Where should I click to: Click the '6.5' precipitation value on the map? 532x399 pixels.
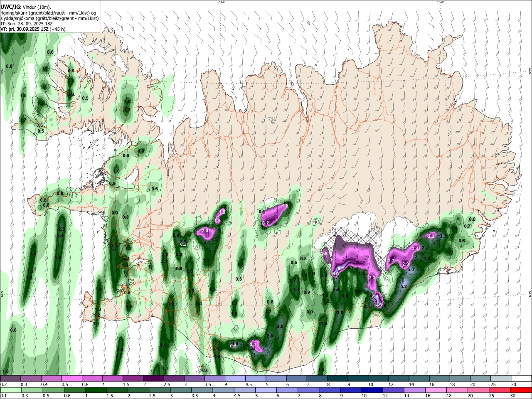click(x=336, y=273)
